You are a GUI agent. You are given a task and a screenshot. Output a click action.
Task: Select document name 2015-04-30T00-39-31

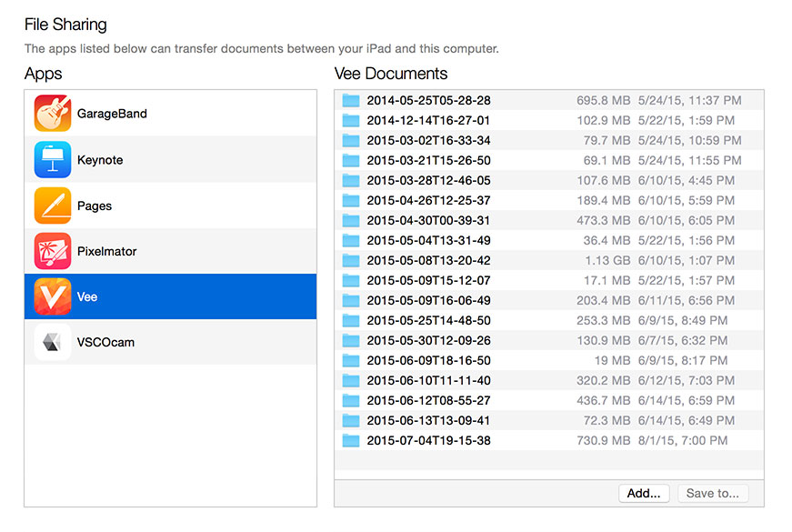click(x=429, y=220)
